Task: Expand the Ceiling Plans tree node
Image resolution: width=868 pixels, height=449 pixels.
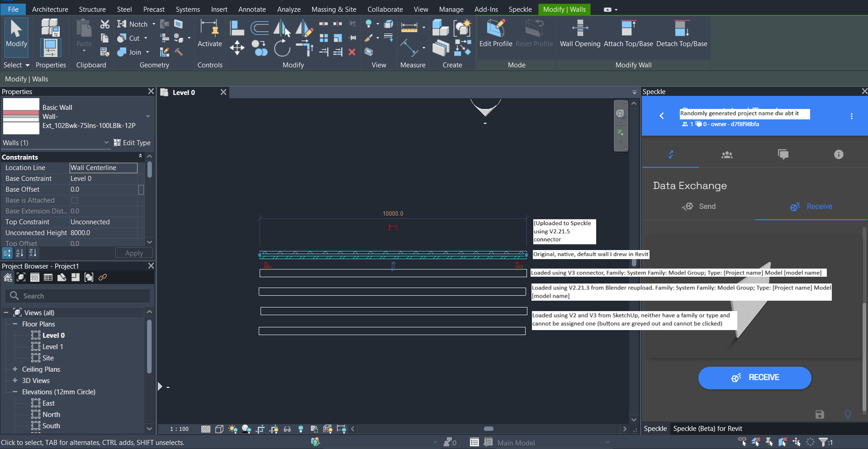Action: [x=15, y=369]
